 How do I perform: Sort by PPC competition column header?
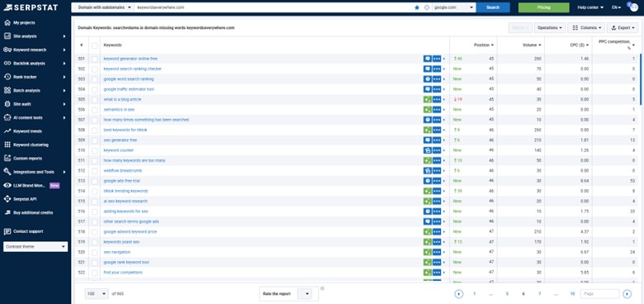[x=618, y=45]
